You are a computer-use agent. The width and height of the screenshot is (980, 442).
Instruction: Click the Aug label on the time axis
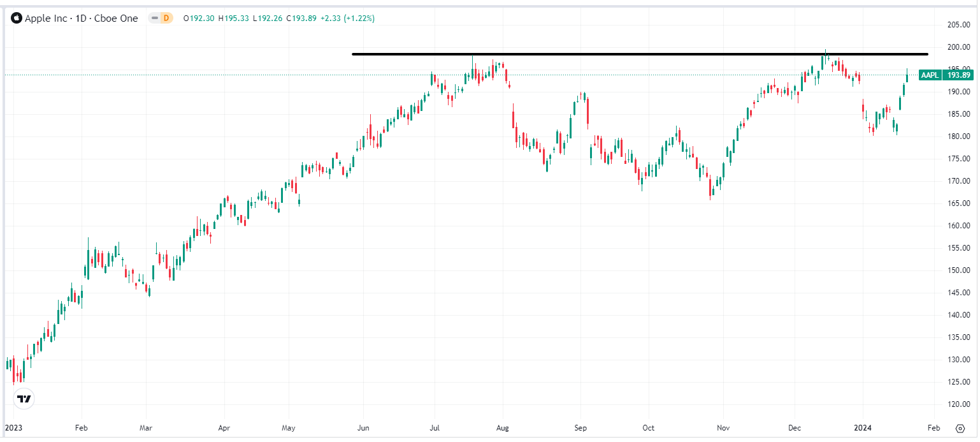[503, 428]
